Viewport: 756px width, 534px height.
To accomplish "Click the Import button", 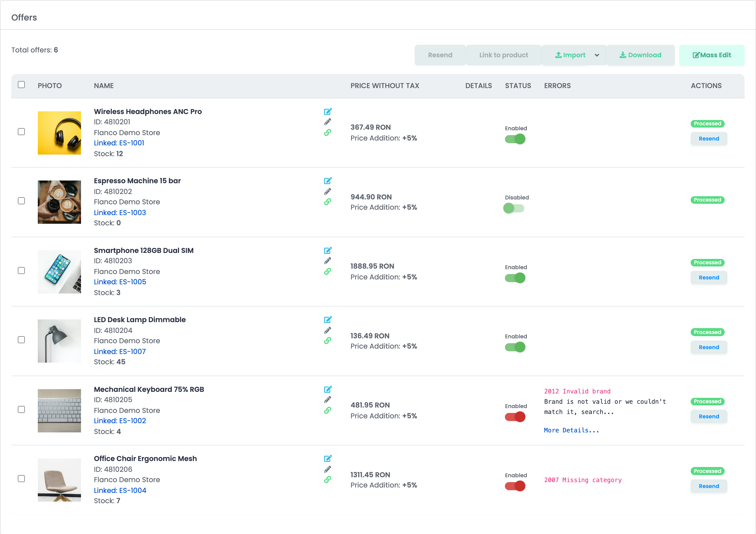I will pos(570,55).
